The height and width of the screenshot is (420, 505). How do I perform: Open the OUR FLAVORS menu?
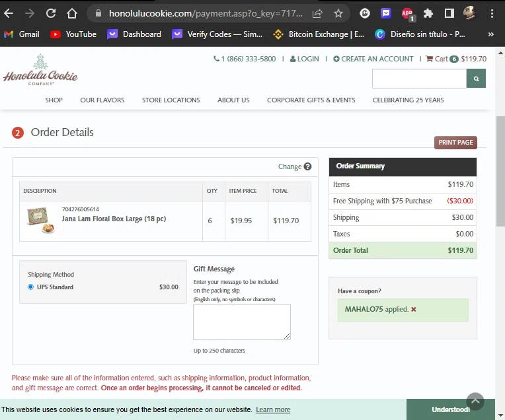click(102, 100)
